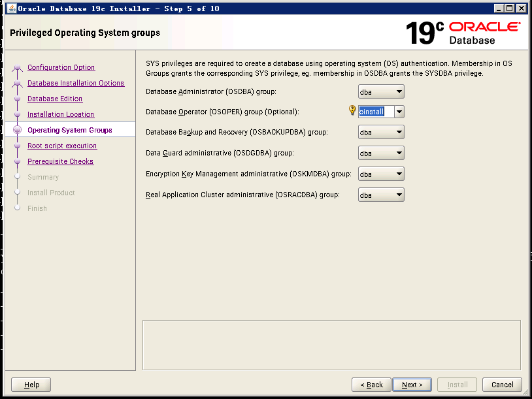Maximize the installer window
Viewport: 532px width, 399px height.
click(510, 8)
